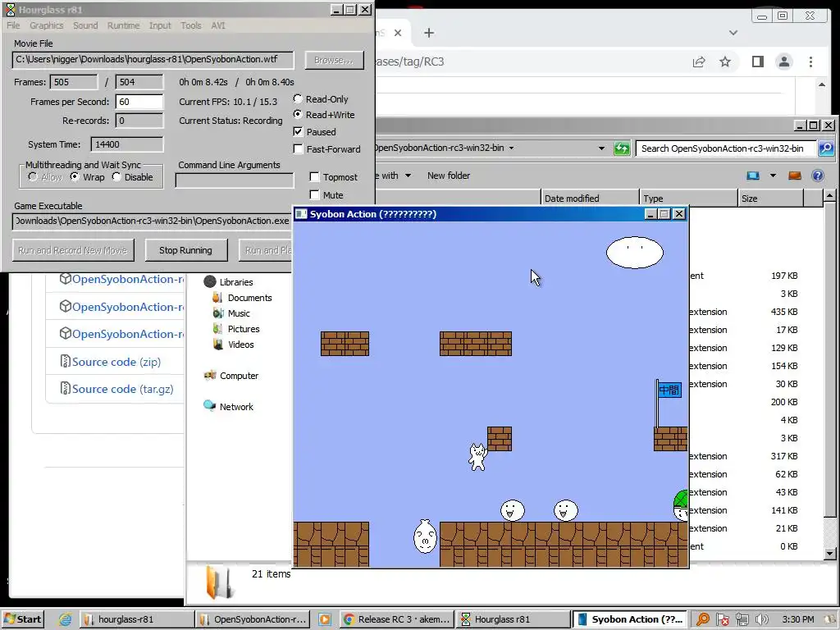Switch to Release RC 3 Chrome taskbar button
Screen dimensions: 840x630
coord(397,619)
